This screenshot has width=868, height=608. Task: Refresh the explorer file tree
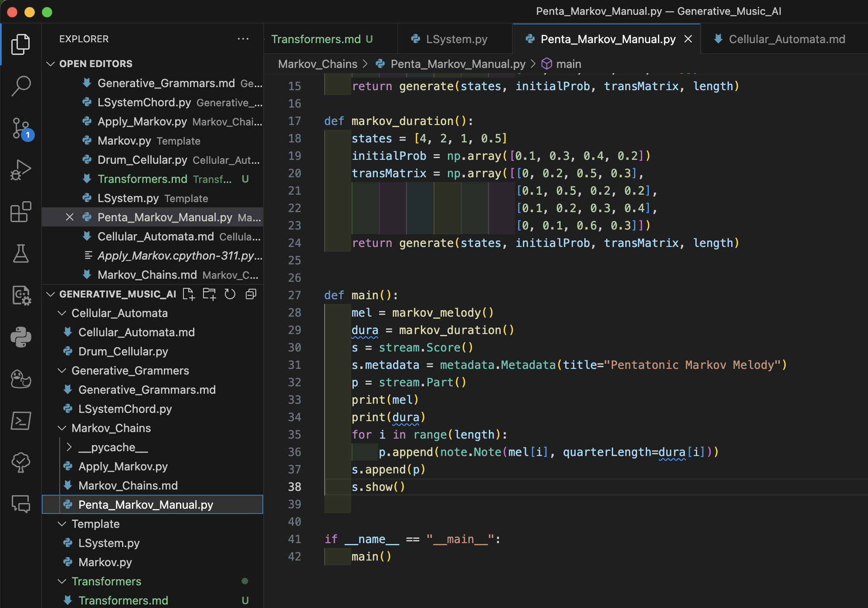click(x=230, y=294)
